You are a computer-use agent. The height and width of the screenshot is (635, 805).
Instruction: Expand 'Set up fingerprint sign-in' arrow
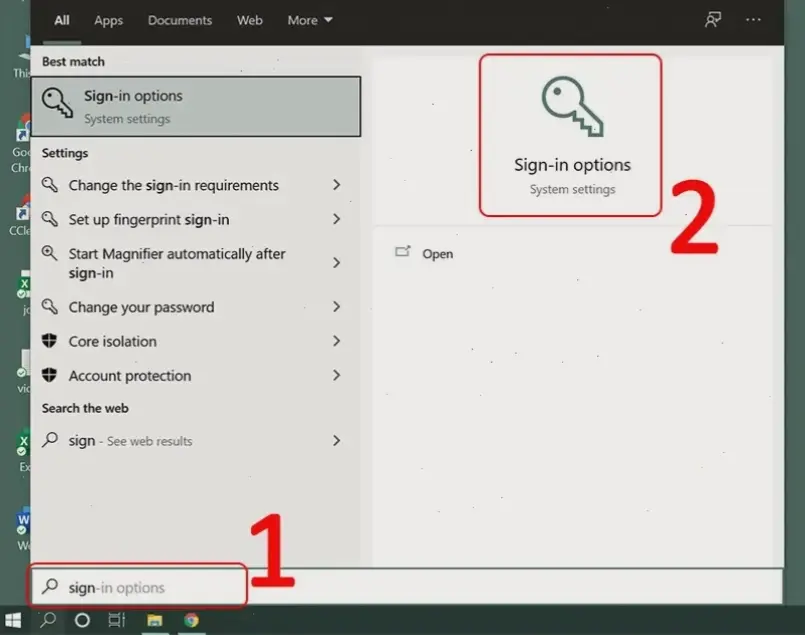pyautogui.click(x=336, y=219)
